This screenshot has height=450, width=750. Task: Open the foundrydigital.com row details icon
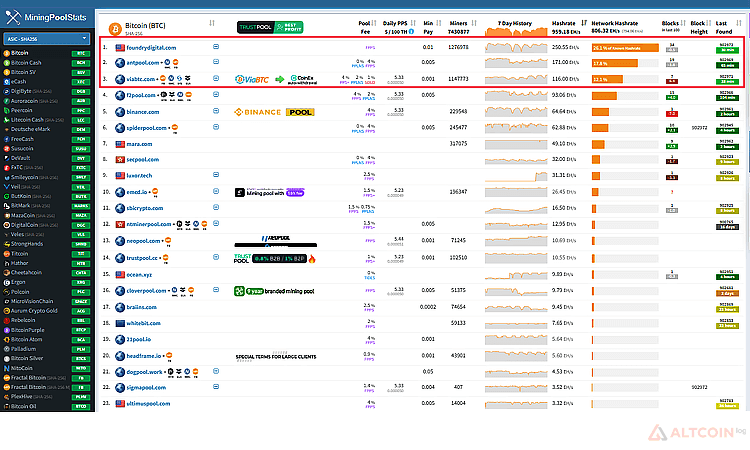click(x=216, y=47)
